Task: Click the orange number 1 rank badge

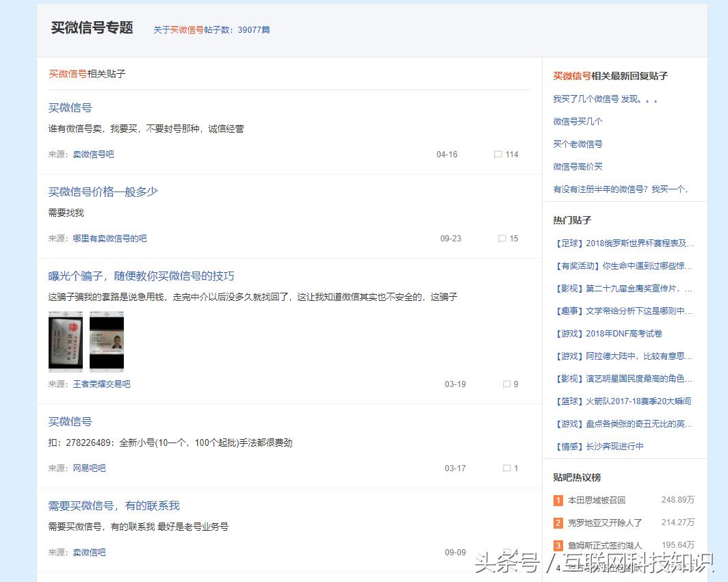Action: 558,500
